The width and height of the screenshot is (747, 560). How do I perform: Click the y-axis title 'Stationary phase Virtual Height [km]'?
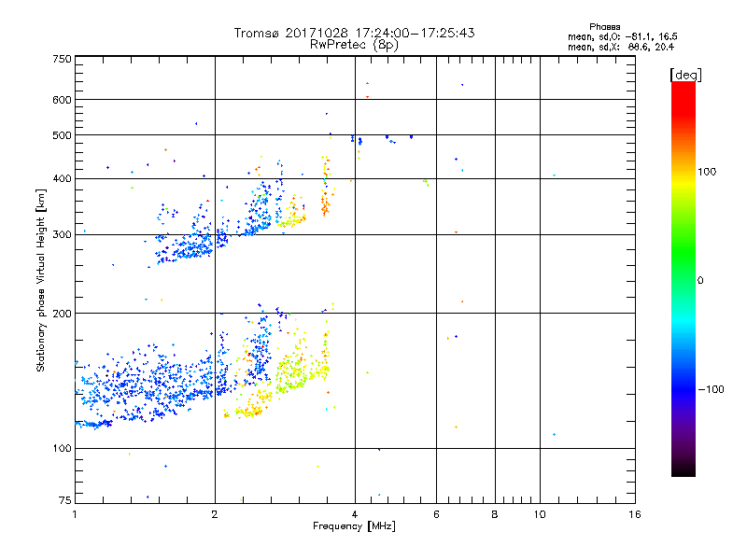(x=41, y=280)
